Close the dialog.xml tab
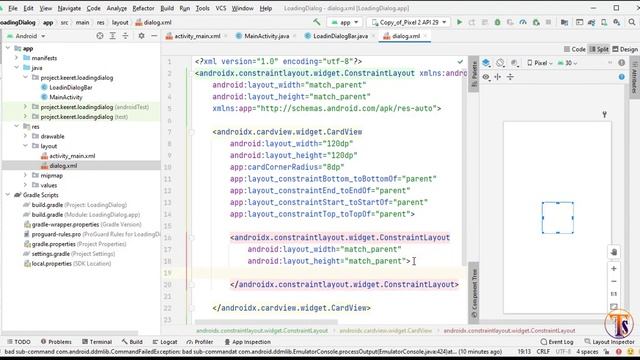This screenshot has height=360, width=640. coord(425,36)
